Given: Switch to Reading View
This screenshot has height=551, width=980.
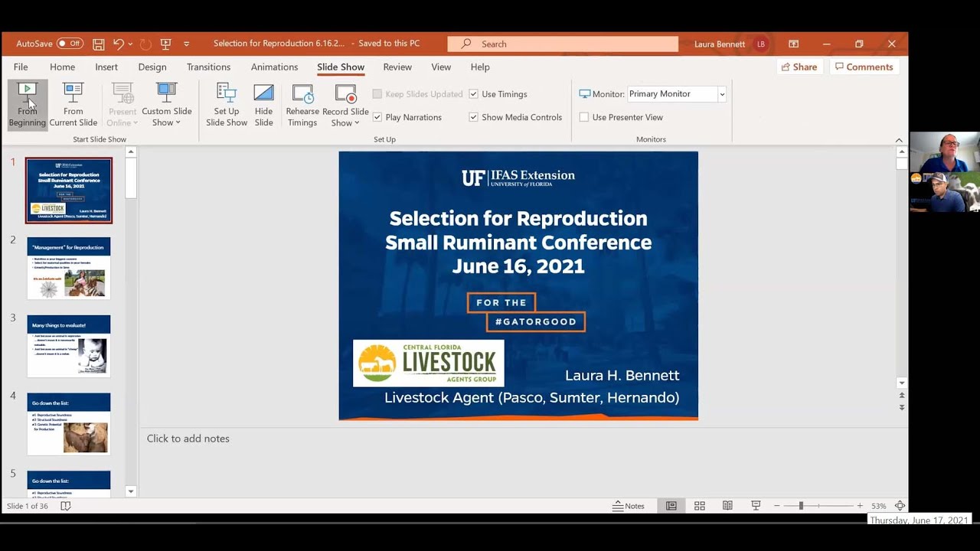Looking at the screenshot, I should 727,506.
